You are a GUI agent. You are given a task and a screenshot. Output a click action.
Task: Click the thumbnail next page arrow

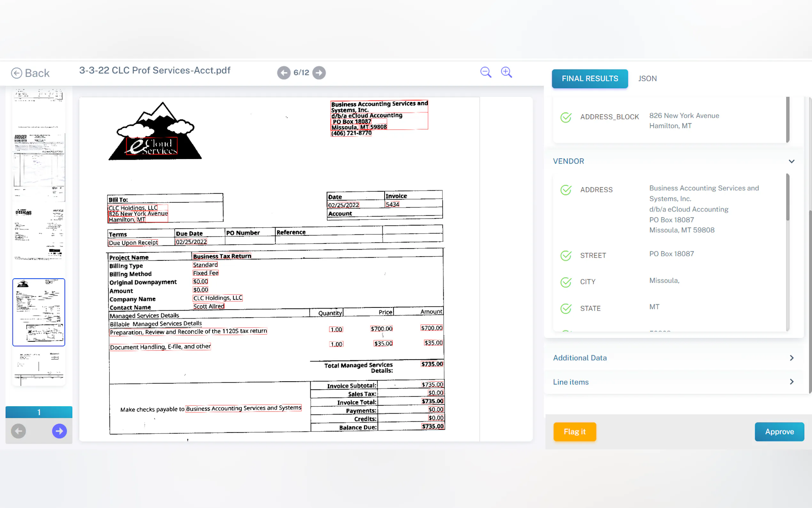(x=59, y=431)
